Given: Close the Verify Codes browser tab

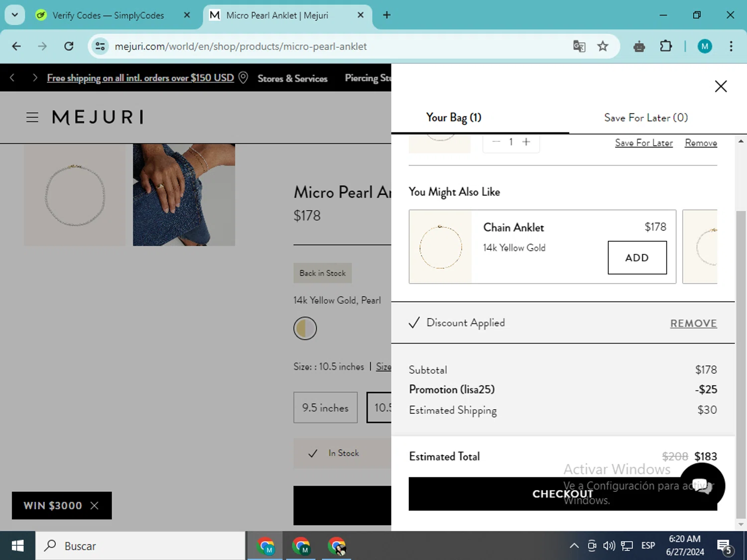Looking at the screenshot, I should tap(187, 15).
